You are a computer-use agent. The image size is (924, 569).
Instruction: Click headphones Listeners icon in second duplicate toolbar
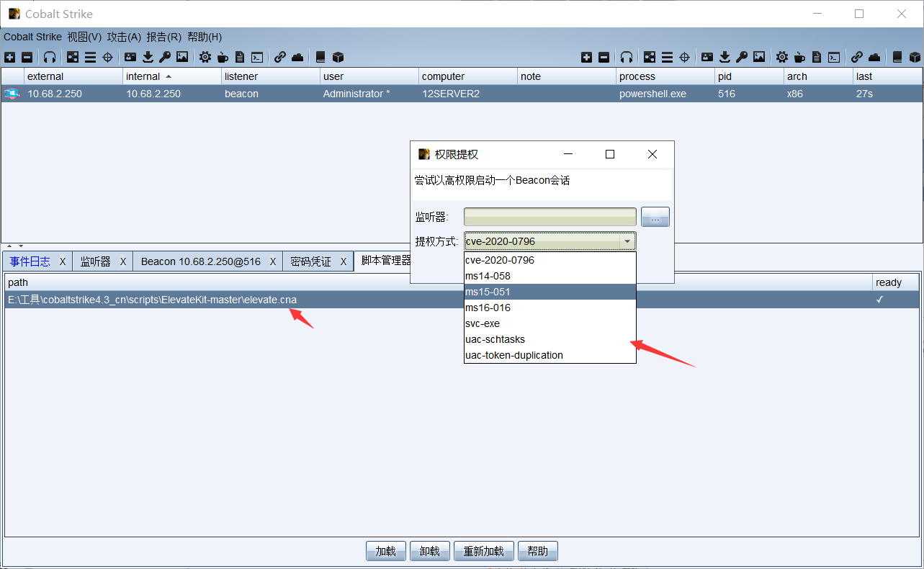[x=627, y=57]
